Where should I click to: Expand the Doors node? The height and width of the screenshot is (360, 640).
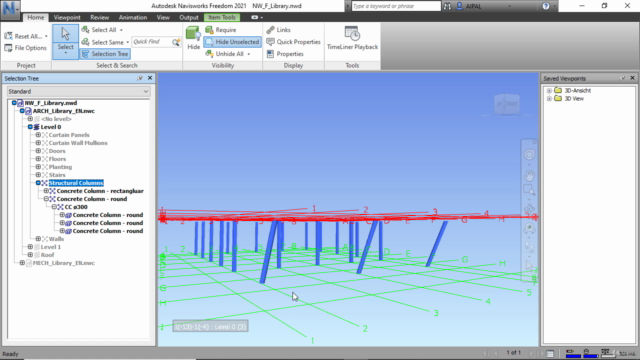pyautogui.click(x=38, y=151)
